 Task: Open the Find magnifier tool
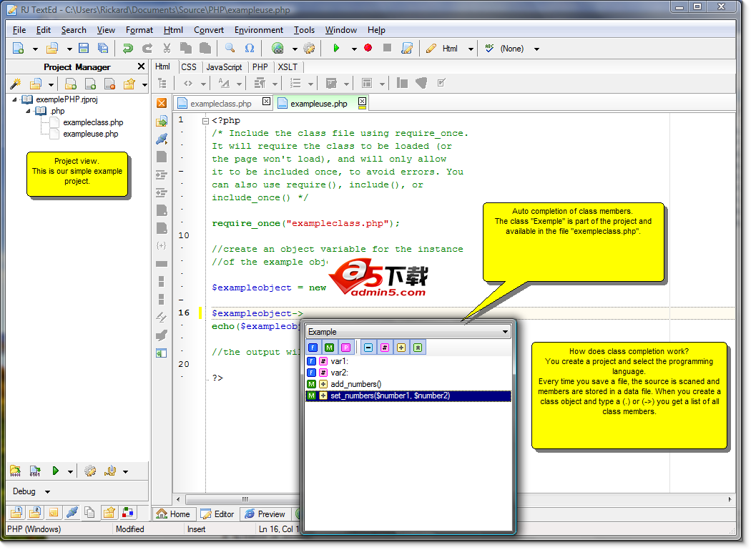click(230, 49)
